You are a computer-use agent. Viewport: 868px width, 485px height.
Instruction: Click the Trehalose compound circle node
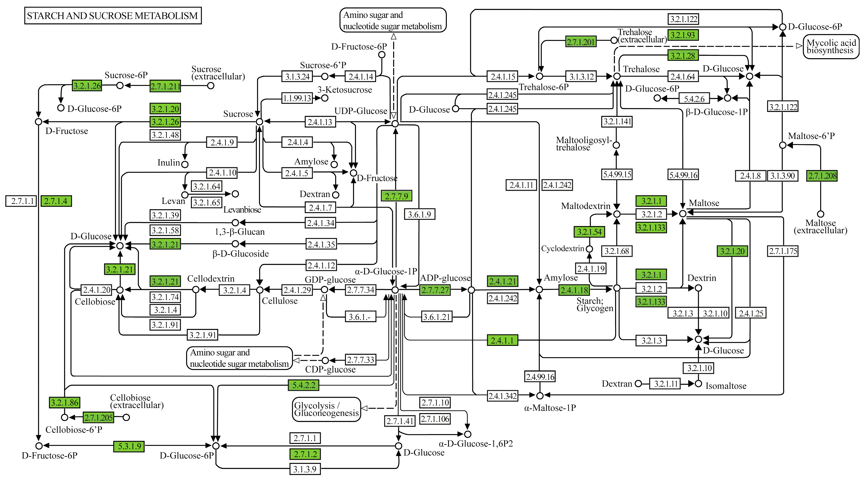coord(617,76)
